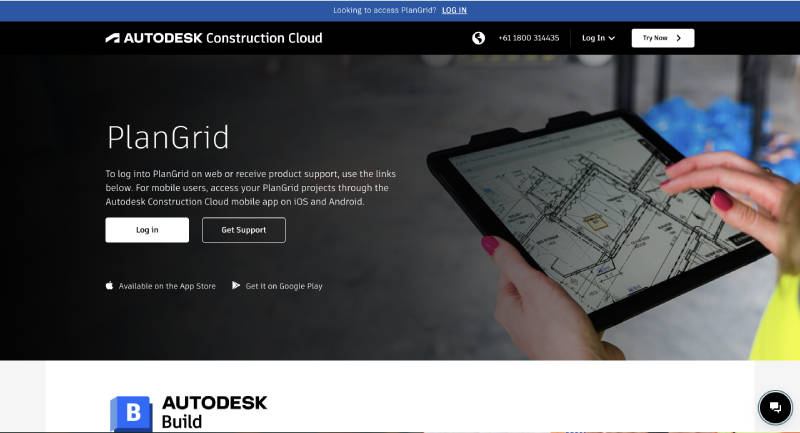Click the Try Now button
This screenshot has width=800, height=433.
[x=661, y=38]
